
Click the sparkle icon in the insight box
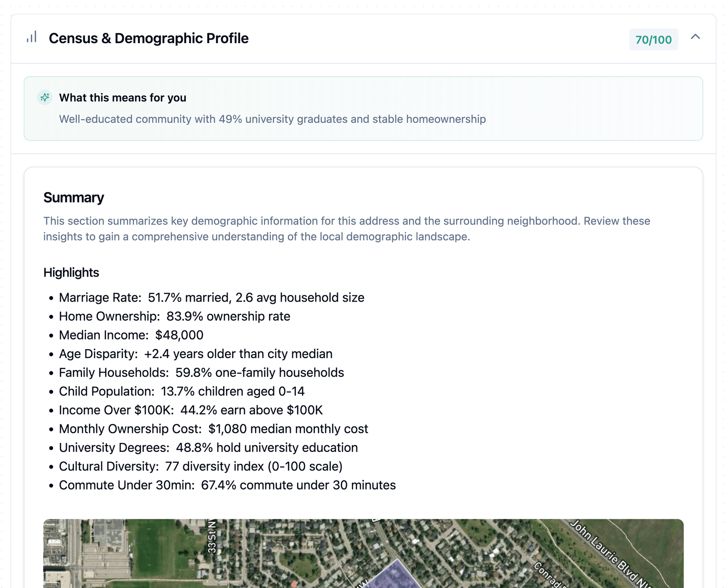click(45, 98)
